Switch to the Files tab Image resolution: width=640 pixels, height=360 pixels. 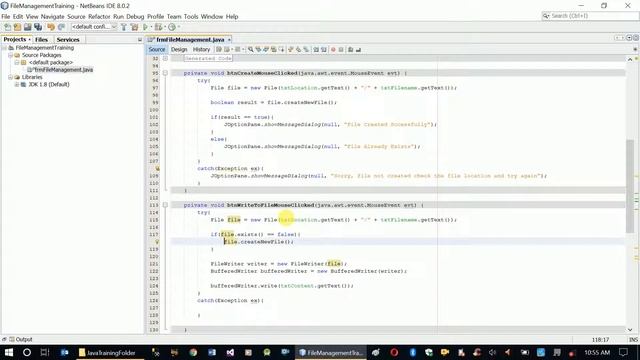click(42, 40)
